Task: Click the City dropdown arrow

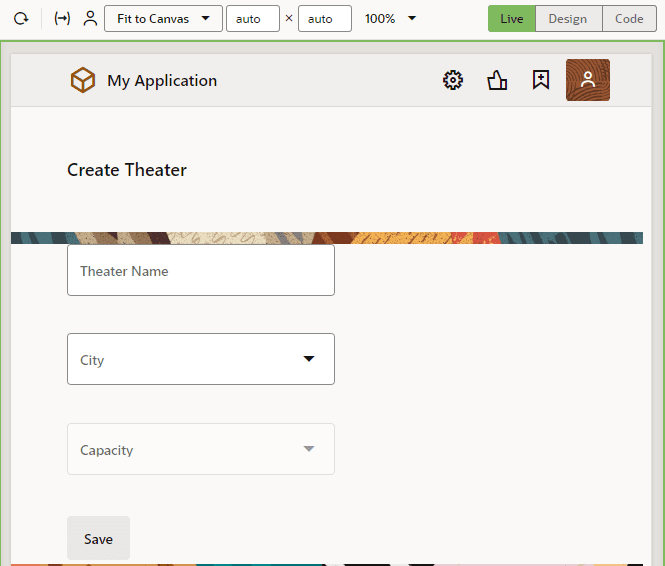Action: pyautogui.click(x=309, y=359)
